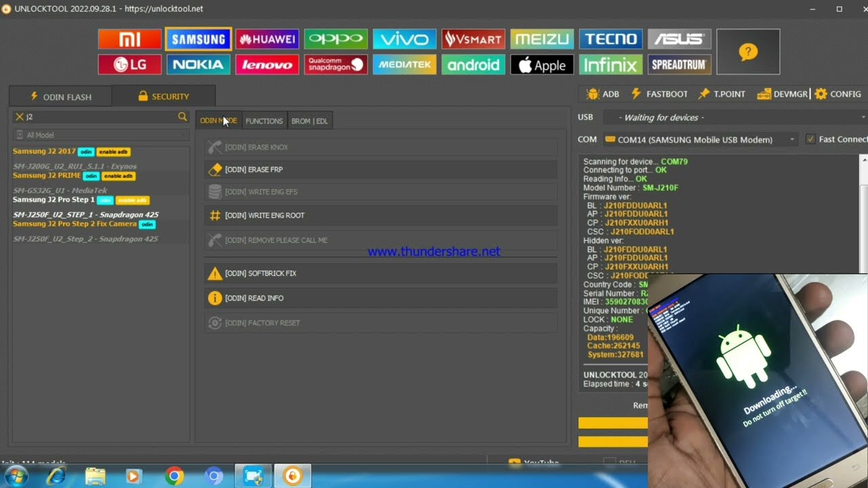
Task: Select the Xiaomi MI brand icon
Action: (130, 39)
